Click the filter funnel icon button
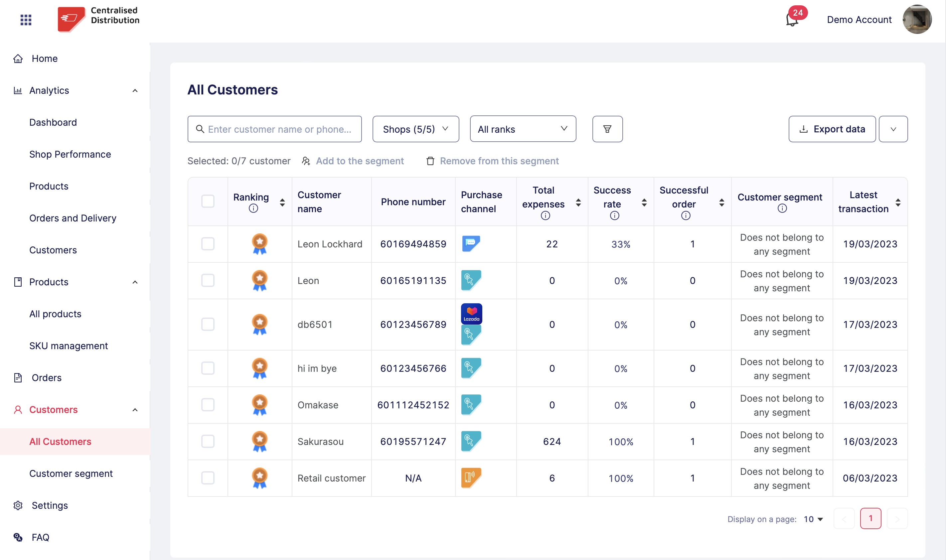Screen dimensions: 946x560 click(x=607, y=129)
